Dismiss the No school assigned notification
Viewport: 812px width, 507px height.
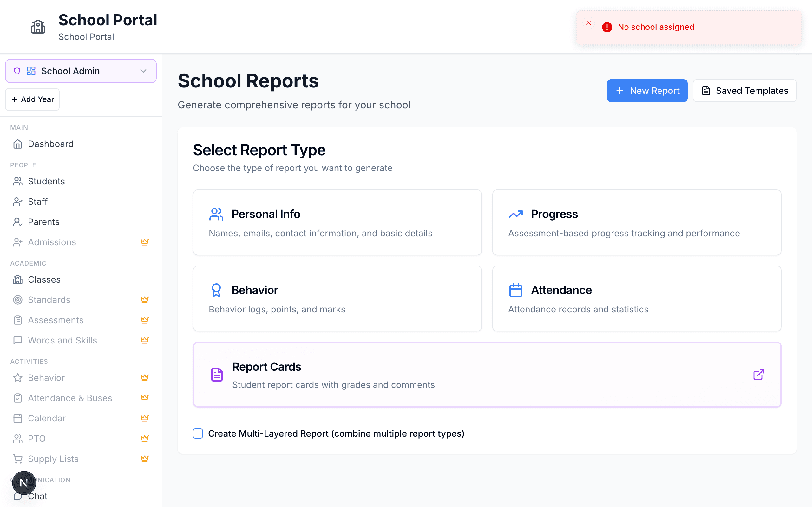click(588, 23)
